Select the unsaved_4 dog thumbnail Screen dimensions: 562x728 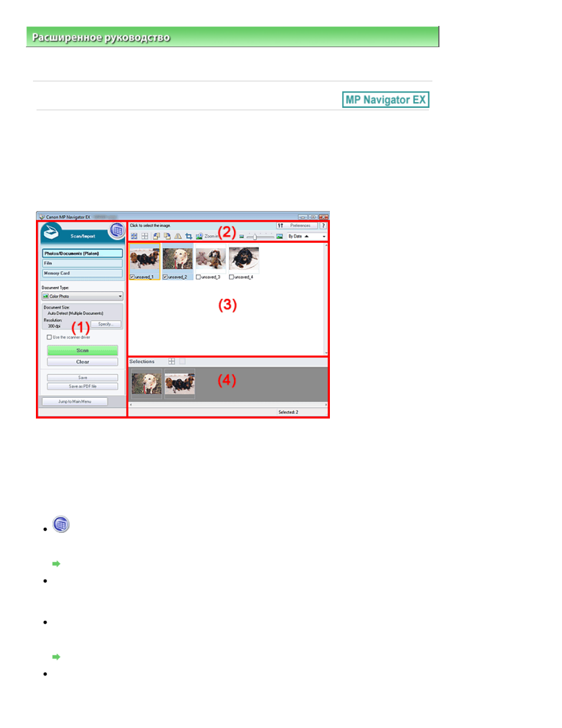[x=244, y=258]
